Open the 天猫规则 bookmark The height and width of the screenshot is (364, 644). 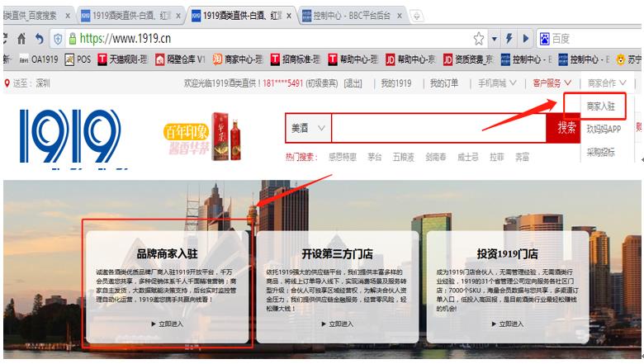click(x=122, y=60)
